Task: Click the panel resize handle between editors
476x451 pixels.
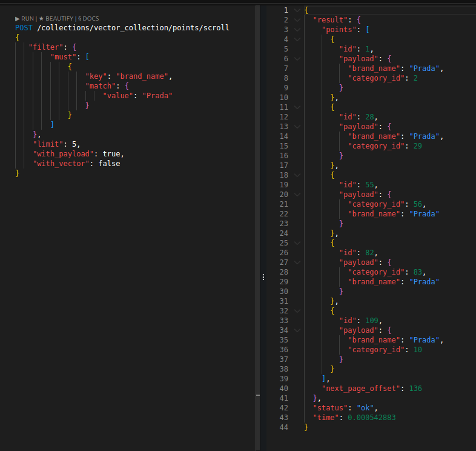Action: (263, 277)
